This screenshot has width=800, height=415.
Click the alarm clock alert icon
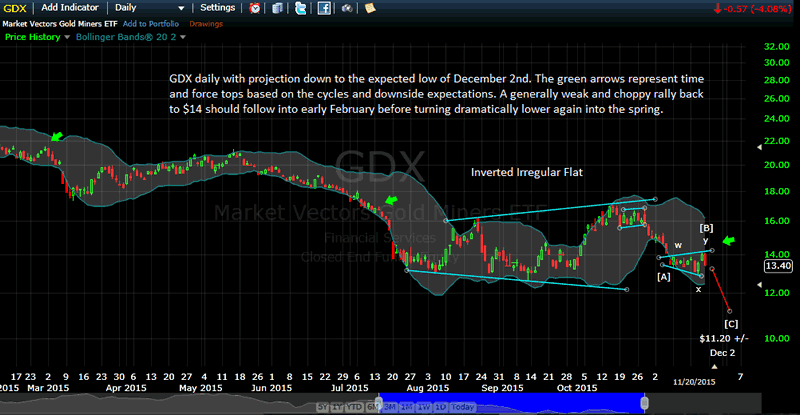tap(254, 8)
